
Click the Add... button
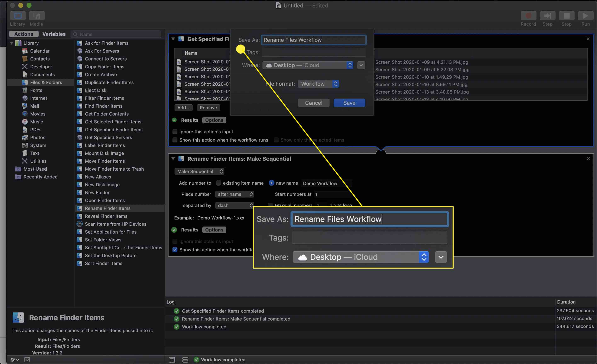click(x=183, y=108)
